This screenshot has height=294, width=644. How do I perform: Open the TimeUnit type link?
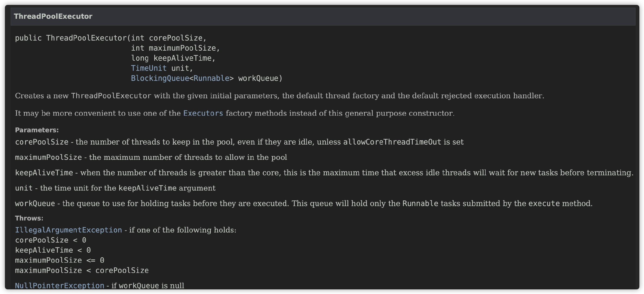click(x=149, y=68)
